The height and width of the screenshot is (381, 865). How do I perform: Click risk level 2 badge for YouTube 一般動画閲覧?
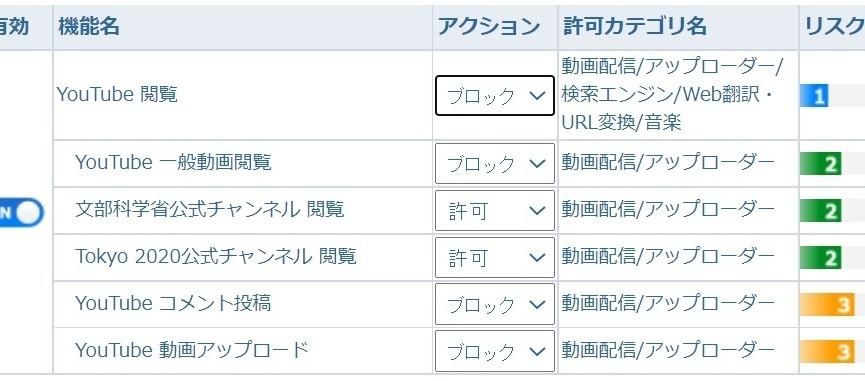click(821, 164)
